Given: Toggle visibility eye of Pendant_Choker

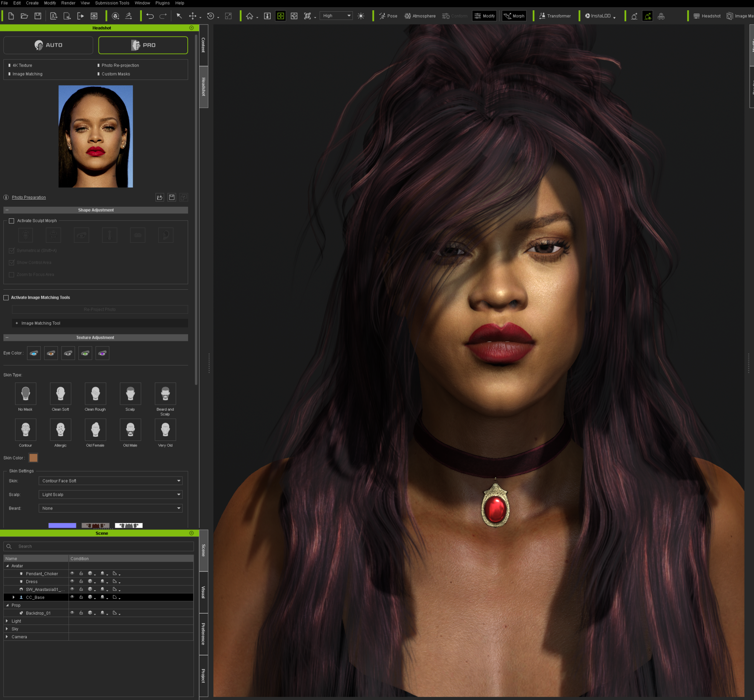Looking at the screenshot, I should tap(72, 574).
